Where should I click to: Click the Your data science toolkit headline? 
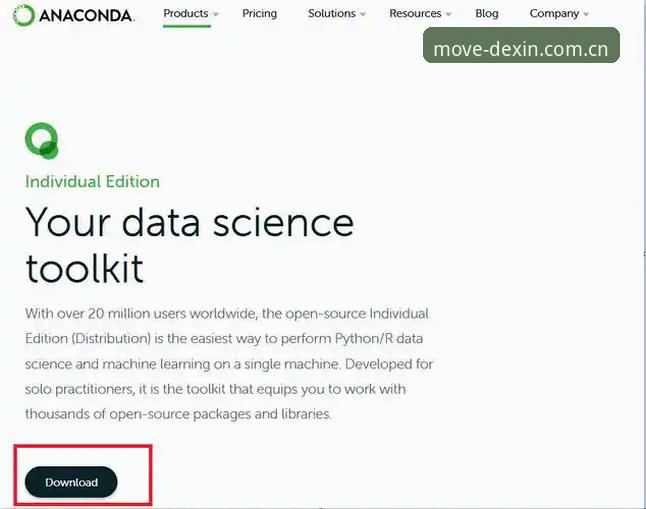tap(190, 245)
